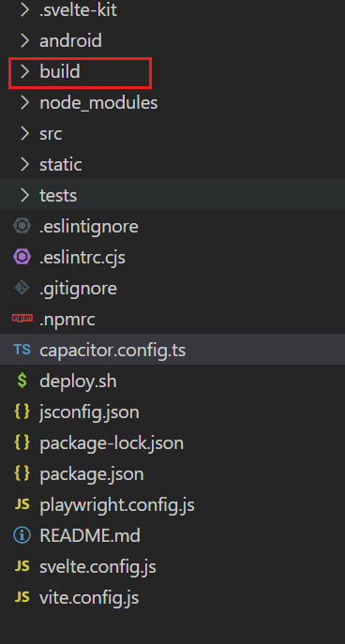Click the gray icon next to .eslintignore
The image size is (345, 644).
click(22, 226)
